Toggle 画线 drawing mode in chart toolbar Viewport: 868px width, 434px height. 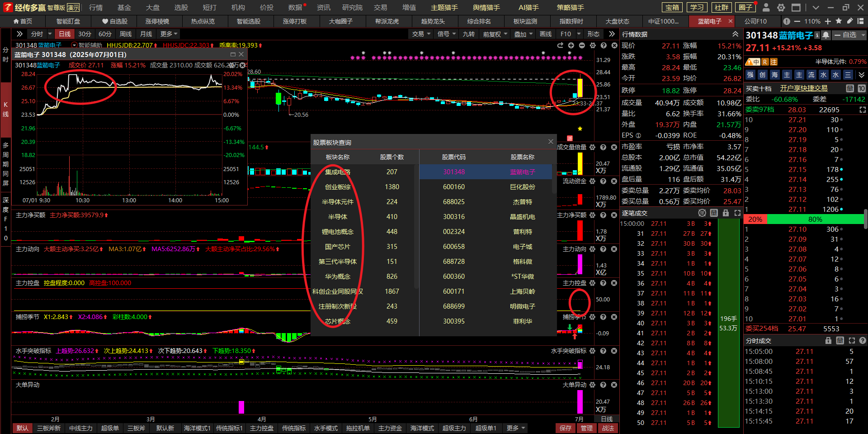(546, 34)
